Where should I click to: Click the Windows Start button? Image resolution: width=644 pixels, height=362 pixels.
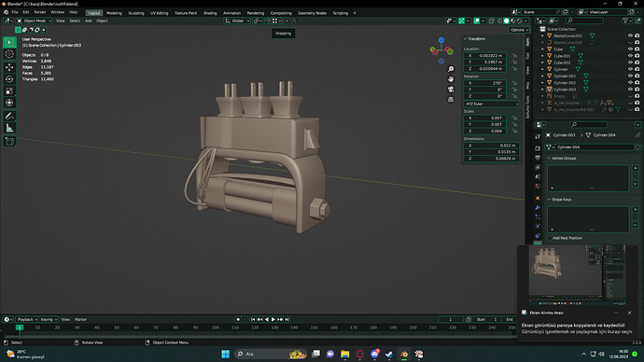226,354
